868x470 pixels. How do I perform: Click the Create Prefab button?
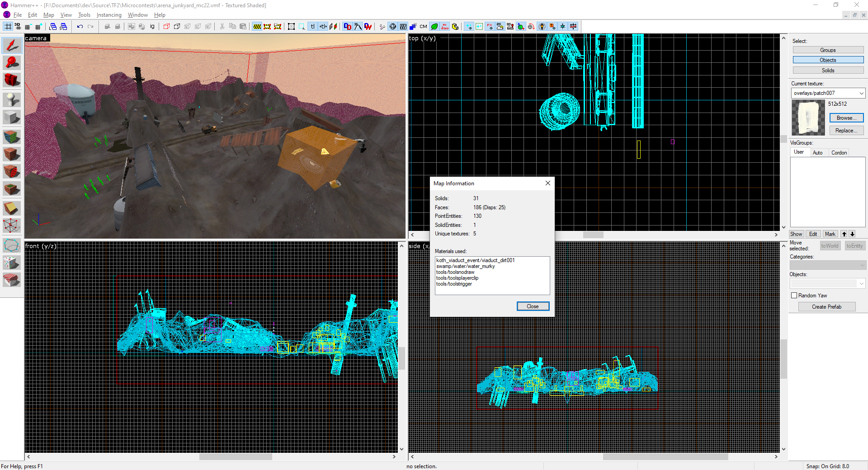[826, 307]
